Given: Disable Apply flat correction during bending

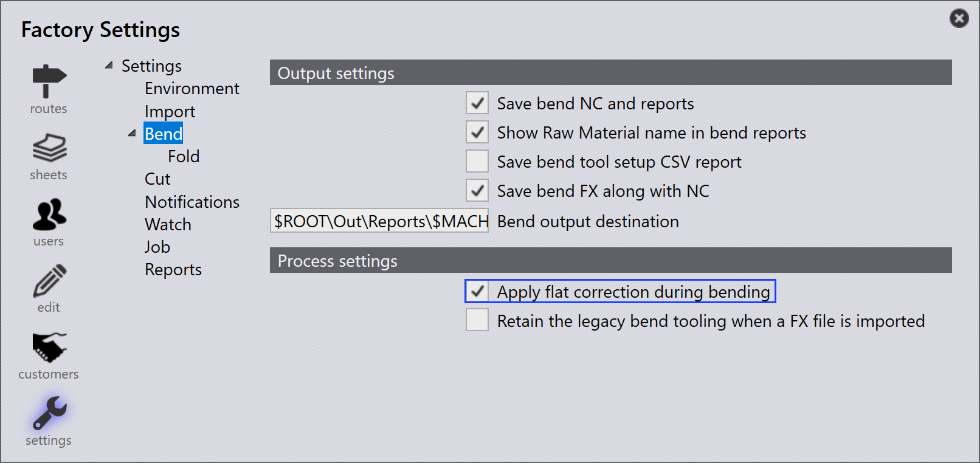Looking at the screenshot, I should [477, 292].
